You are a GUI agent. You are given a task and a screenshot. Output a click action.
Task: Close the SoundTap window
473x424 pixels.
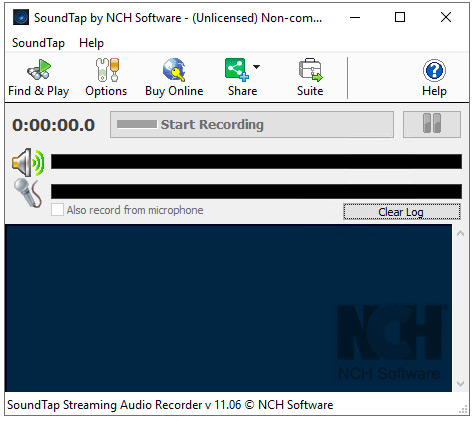pos(446,17)
